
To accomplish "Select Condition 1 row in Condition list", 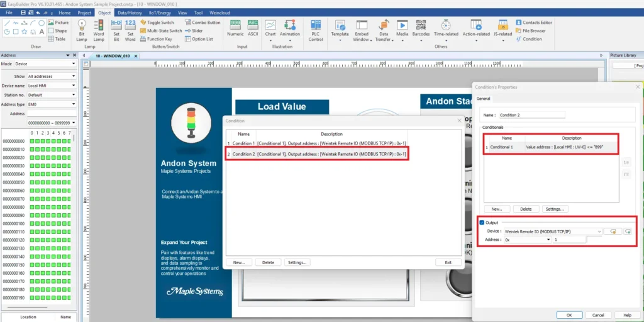I will click(317, 143).
